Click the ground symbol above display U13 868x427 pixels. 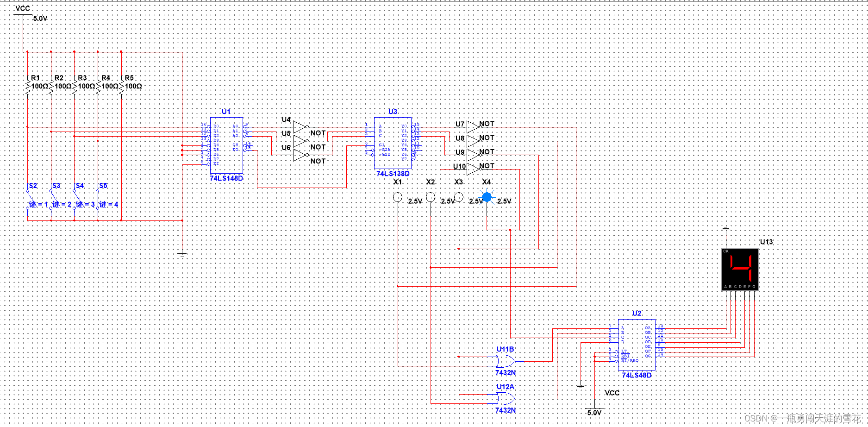(726, 229)
